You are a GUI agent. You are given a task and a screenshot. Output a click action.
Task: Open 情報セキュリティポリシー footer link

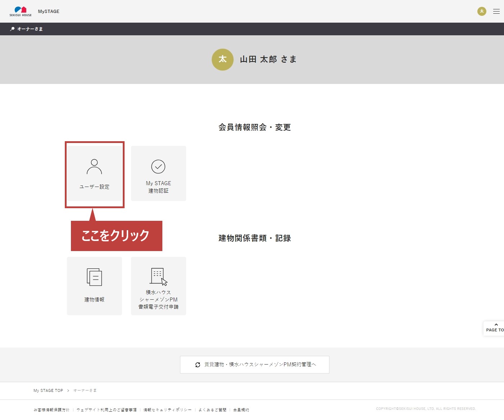point(167,410)
